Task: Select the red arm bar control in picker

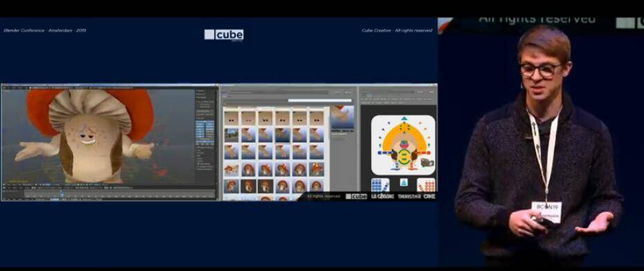Action: 423,153
